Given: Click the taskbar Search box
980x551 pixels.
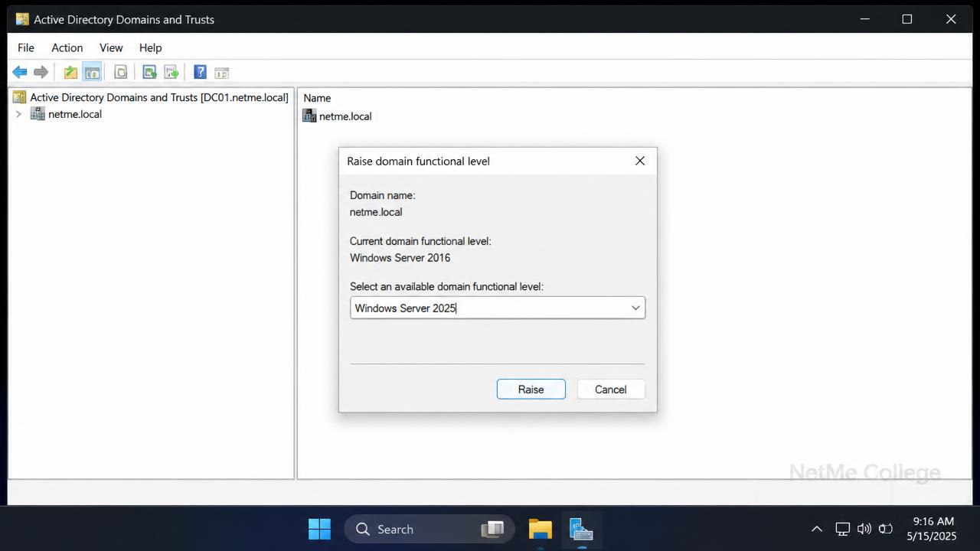Looking at the screenshot, I should [430, 529].
